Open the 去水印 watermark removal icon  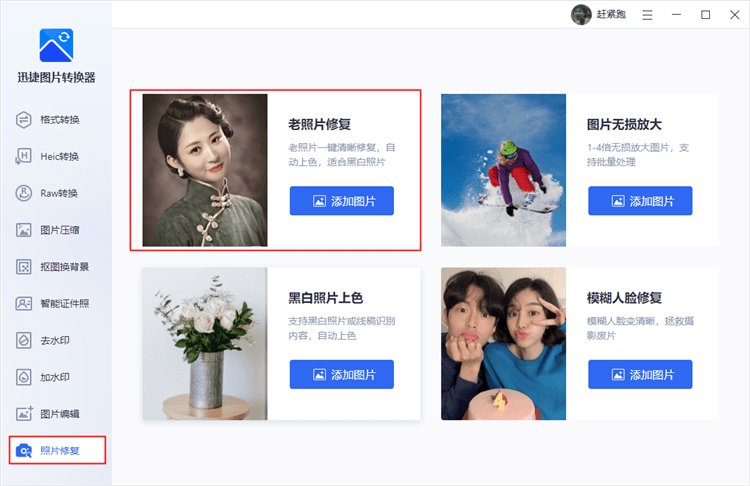pos(23,341)
